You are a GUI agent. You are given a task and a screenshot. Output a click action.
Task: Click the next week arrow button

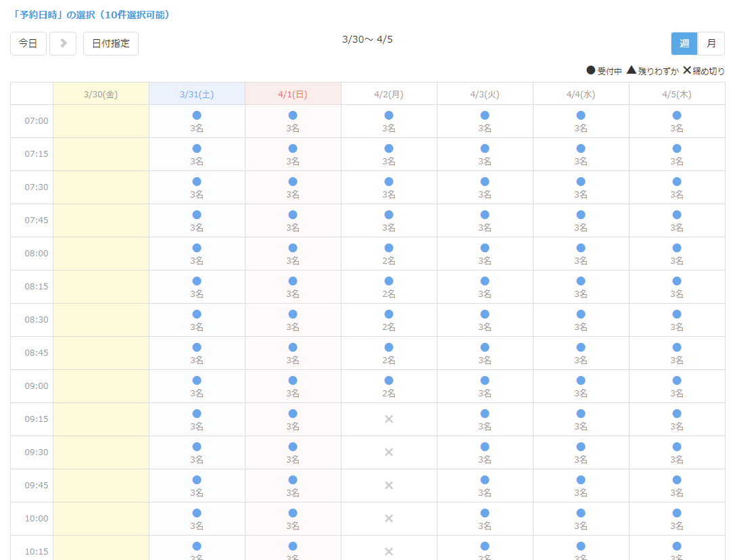[x=63, y=43]
